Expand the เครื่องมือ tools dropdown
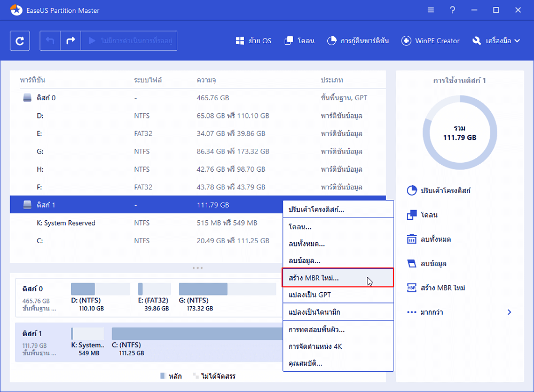 coord(496,41)
